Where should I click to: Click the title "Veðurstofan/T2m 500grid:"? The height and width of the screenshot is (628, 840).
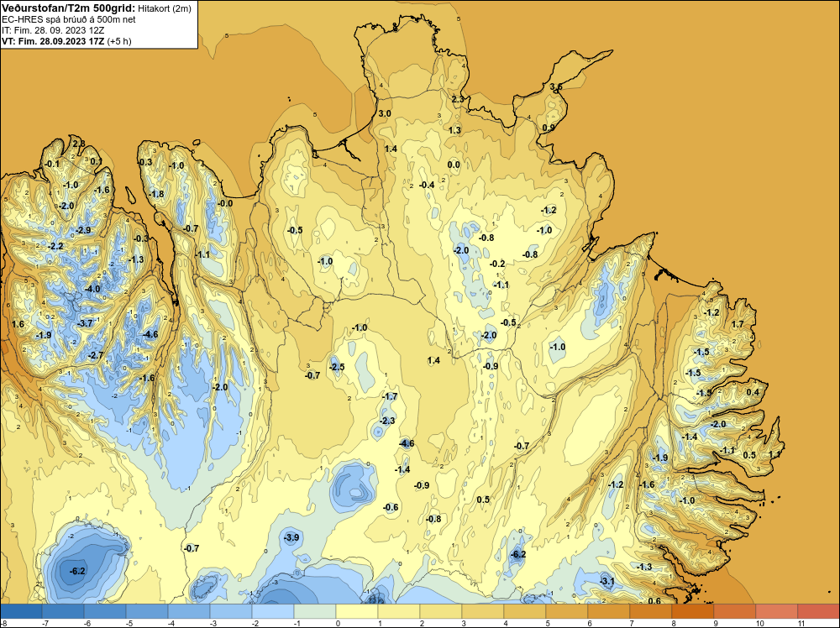coord(69,8)
